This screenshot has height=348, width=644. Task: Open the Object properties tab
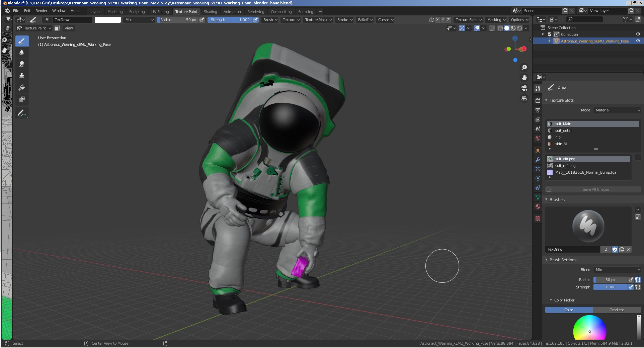coord(538,150)
